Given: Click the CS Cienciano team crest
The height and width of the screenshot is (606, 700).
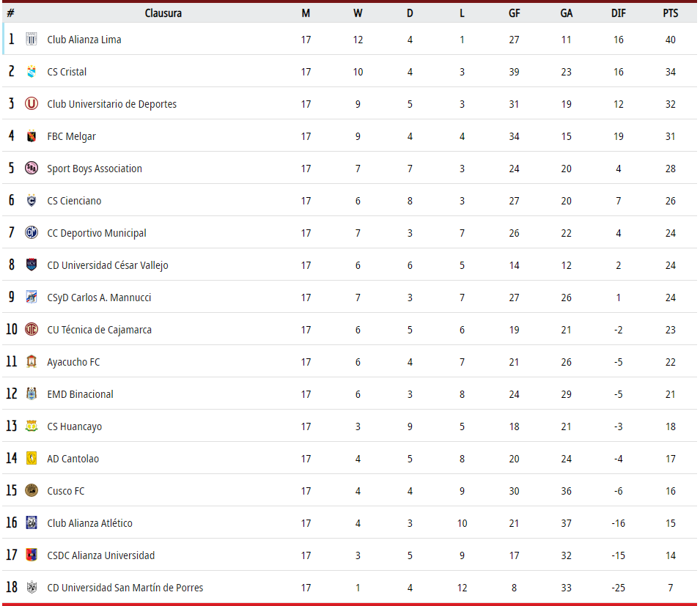Looking at the screenshot, I should click(32, 200).
